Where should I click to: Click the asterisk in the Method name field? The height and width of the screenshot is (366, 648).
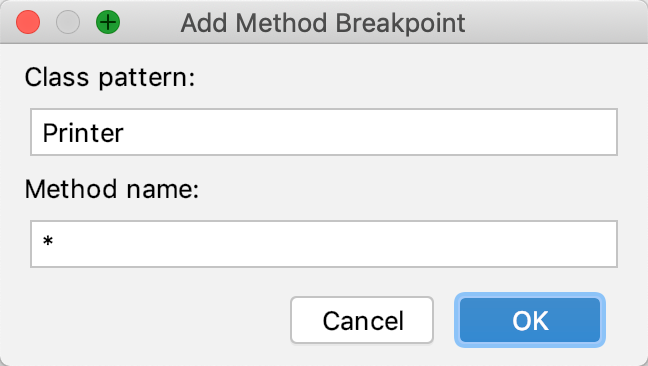pos(48,241)
